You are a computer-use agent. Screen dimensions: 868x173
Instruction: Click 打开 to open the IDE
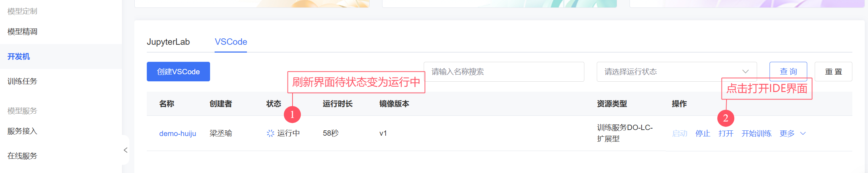click(x=726, y=134)
